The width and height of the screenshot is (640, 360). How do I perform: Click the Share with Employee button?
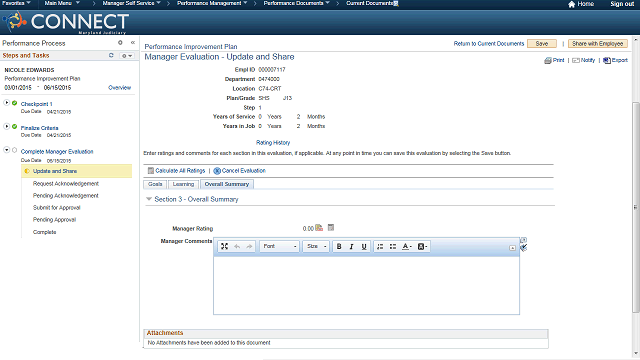[x=598, y=44]
